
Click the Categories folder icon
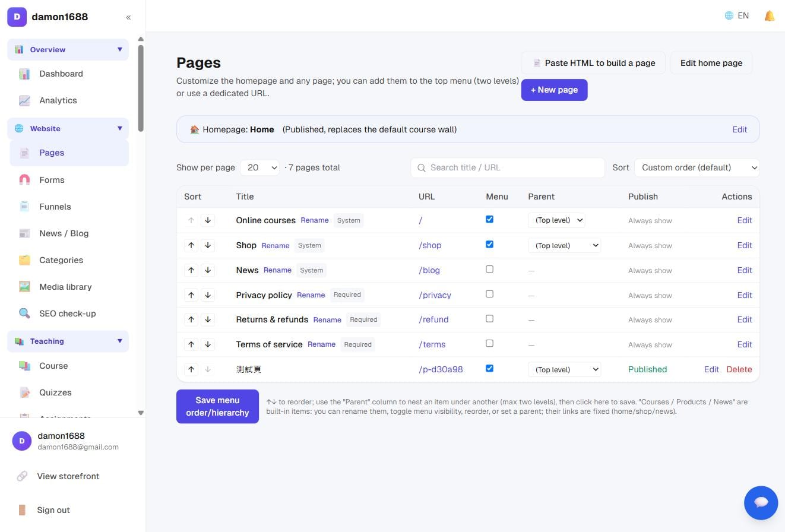click(x=24, y=260)
